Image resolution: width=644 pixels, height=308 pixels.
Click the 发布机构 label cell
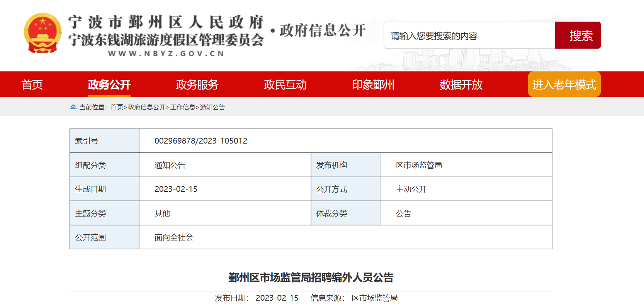tap(346, 165)
